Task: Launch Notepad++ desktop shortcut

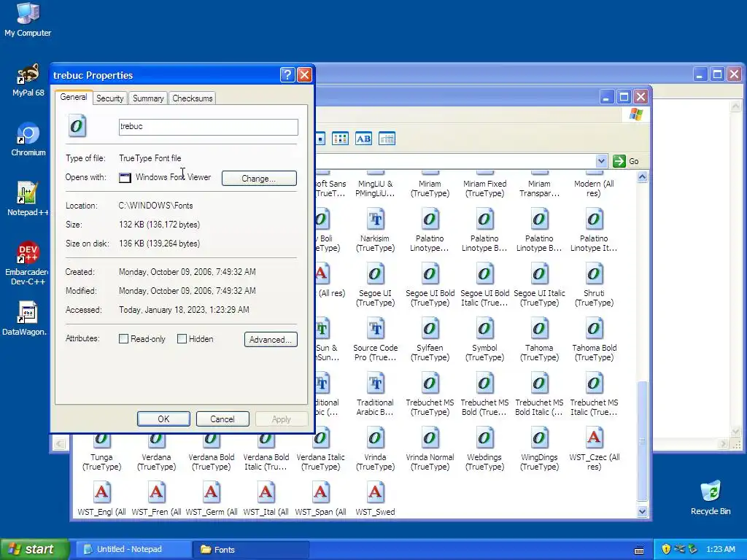Action: [x=28, y=199]
